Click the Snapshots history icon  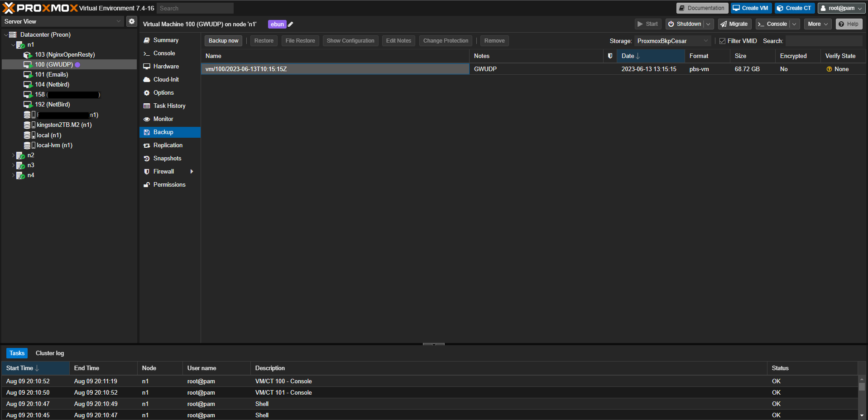point(147,159)
